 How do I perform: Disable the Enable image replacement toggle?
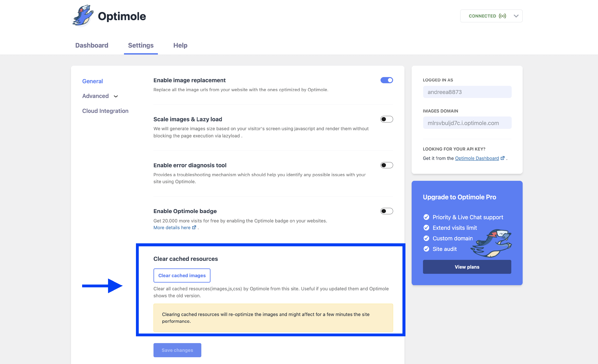(x=387, y=80)
